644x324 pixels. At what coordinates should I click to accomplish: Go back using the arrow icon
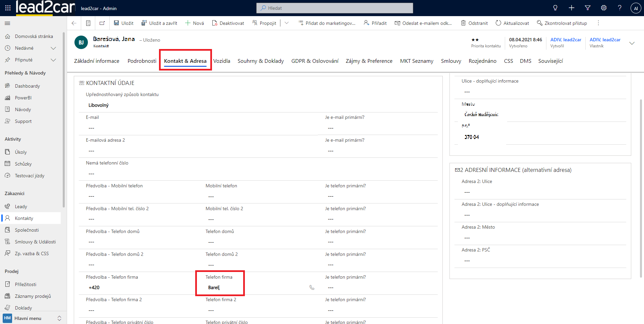tap(74, 23)
